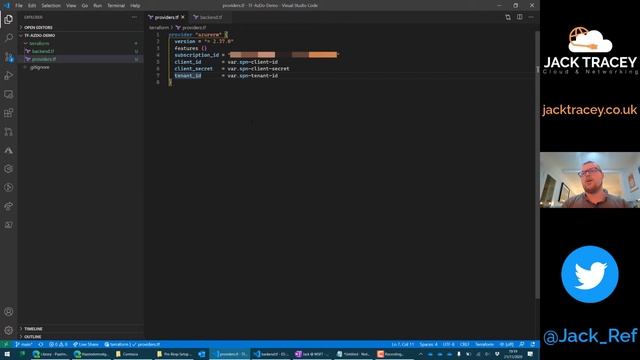
Task: Open the View menu
Action: pos(71,6)
